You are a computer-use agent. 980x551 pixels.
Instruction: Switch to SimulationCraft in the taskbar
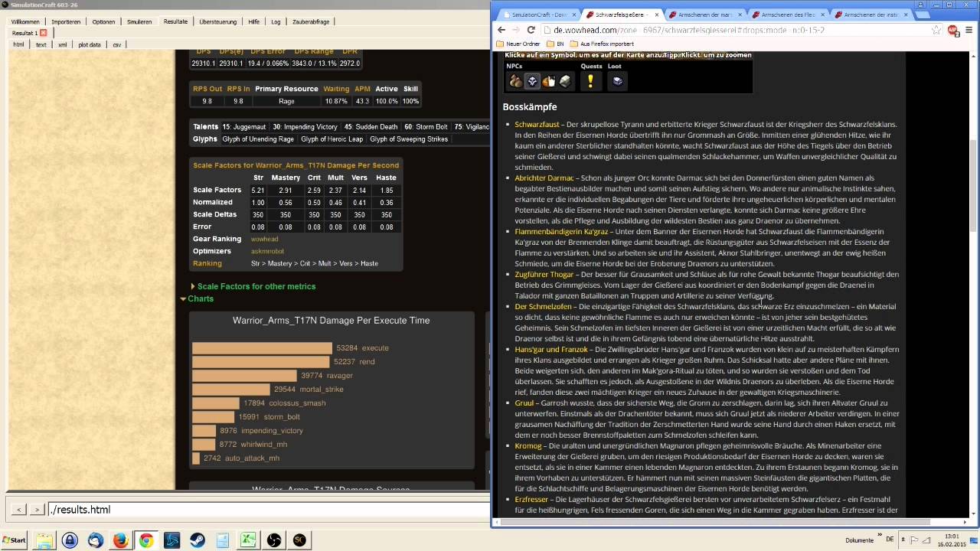[299, 540]
